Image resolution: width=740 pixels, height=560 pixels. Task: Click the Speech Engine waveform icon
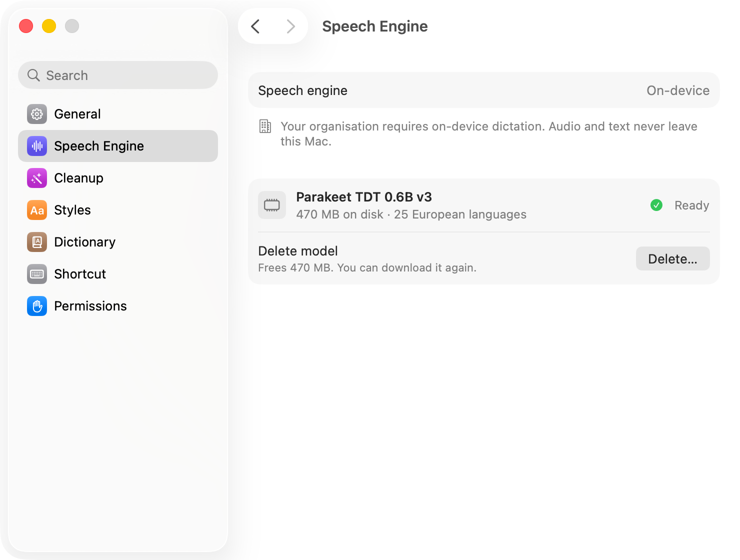point(37,146)
